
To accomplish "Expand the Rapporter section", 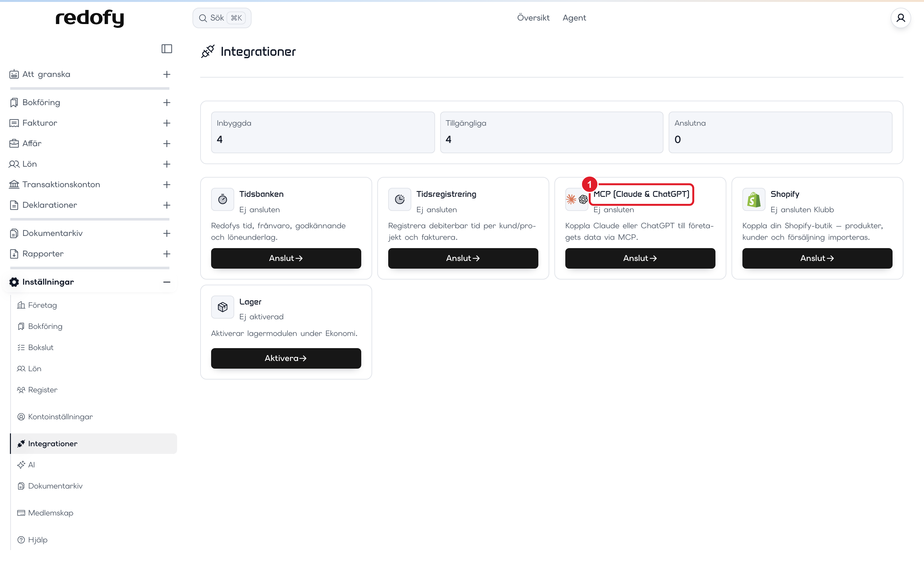I will pos(167,254).
